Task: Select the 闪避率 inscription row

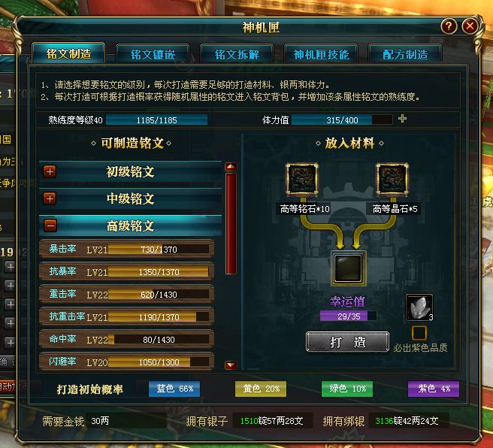Action: point(127,362)
